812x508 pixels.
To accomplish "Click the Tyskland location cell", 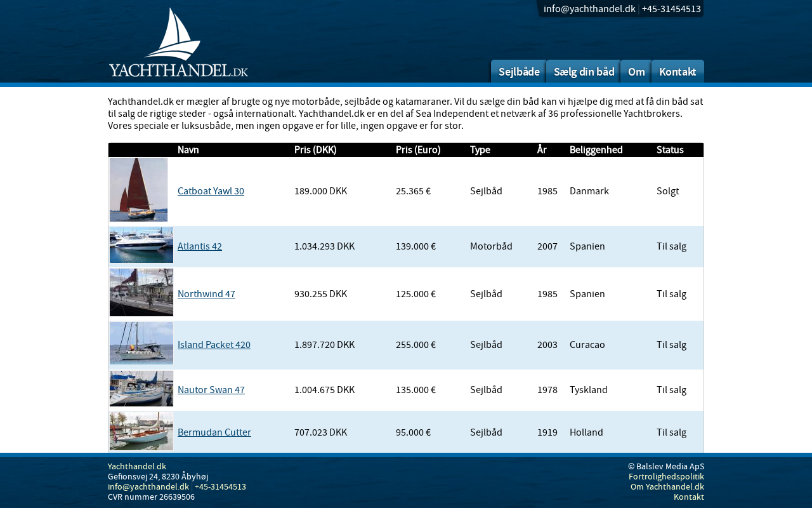I will [x=589, y=390].
